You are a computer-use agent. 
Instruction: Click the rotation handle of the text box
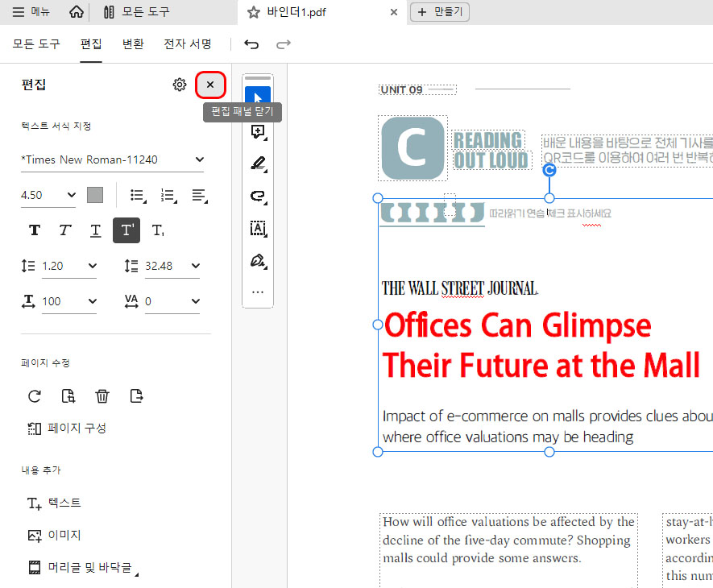pyautogui.click(x=549, y=170)
